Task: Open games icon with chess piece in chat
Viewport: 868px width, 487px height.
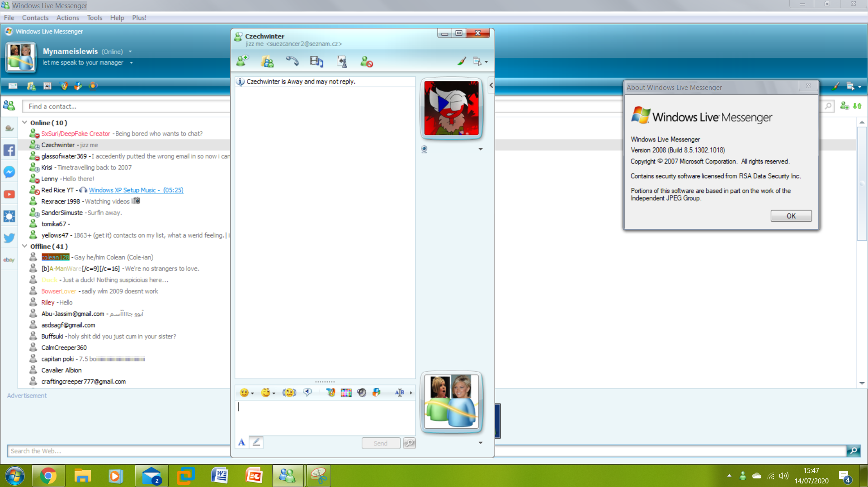Action: point(342,61)
